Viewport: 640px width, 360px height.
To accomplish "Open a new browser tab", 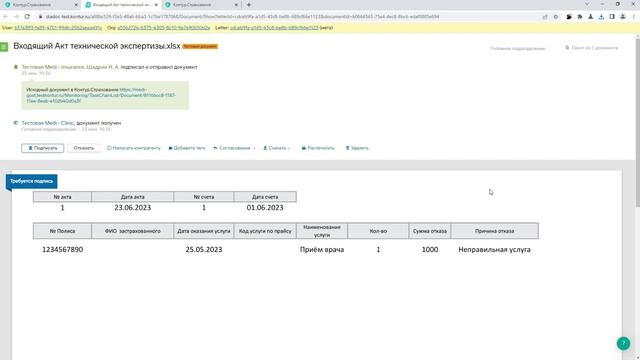I will (x=249, y=5).
